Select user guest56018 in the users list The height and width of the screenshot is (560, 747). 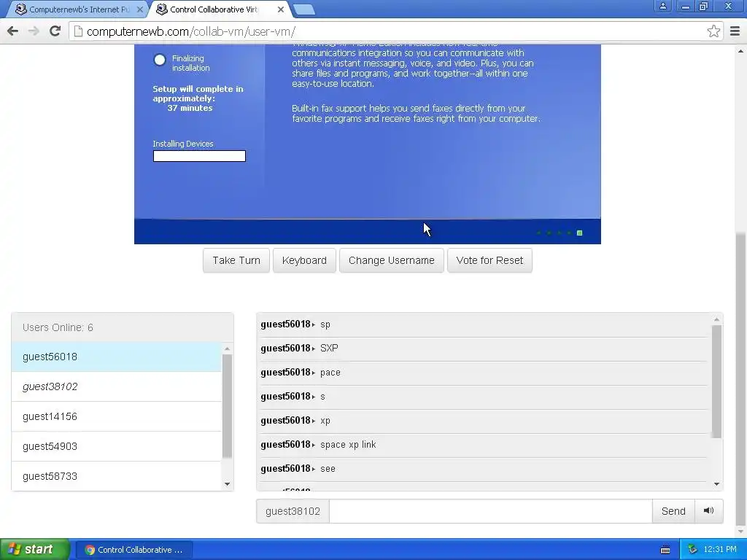[x=116, y=357]
